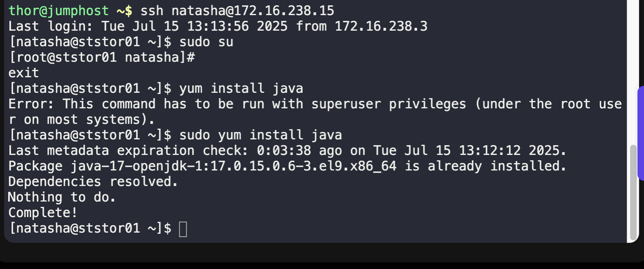The image size is (644, 269).
Task: Click the 'sudo su' command text
Action: pos(206,42)
